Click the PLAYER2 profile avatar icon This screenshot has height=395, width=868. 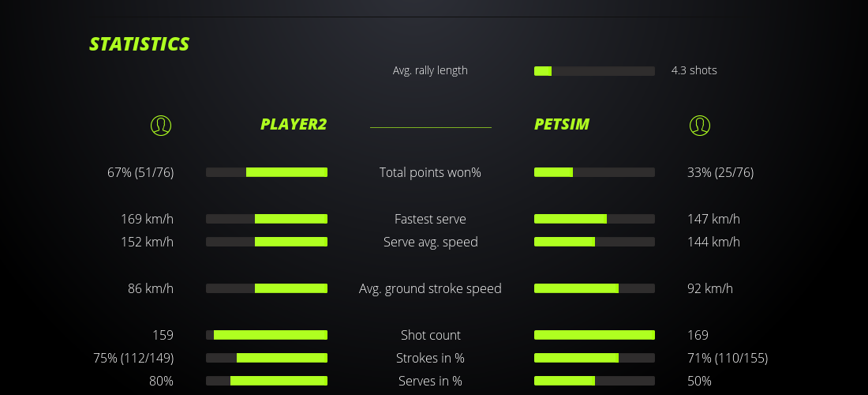click(x=161, y=125)
